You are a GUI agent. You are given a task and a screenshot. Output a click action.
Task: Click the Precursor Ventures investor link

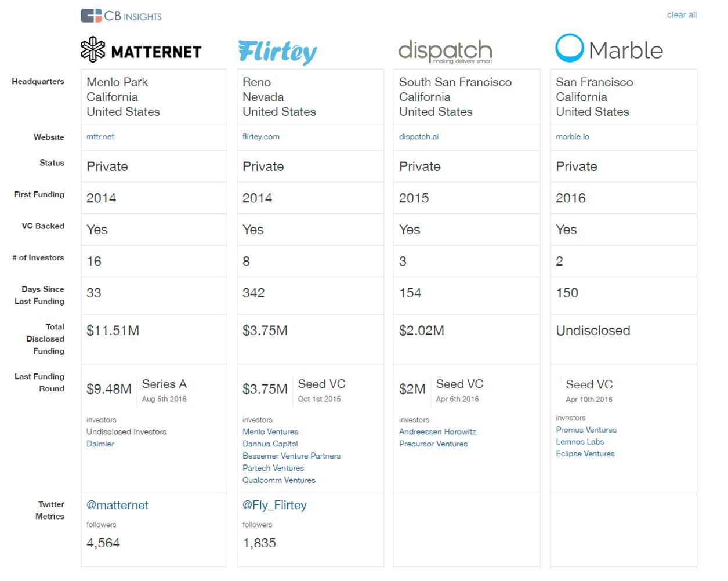click(x=433, y=444)
